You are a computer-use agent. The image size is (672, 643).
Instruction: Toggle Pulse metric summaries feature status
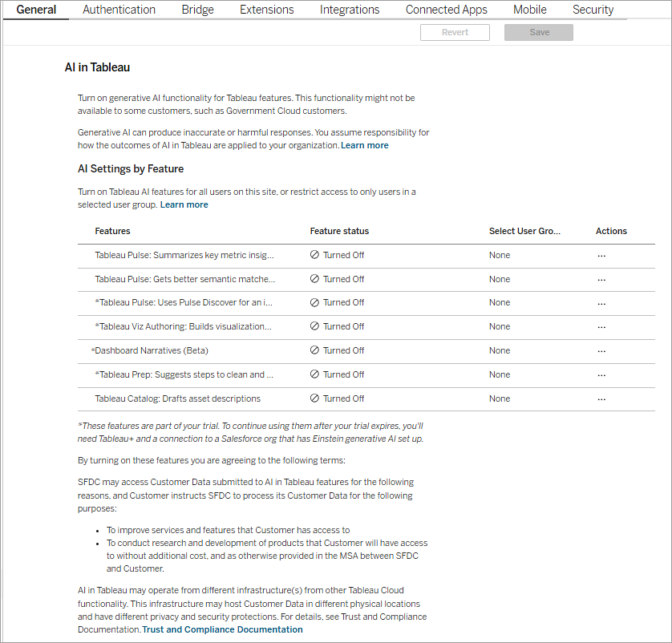315,254
